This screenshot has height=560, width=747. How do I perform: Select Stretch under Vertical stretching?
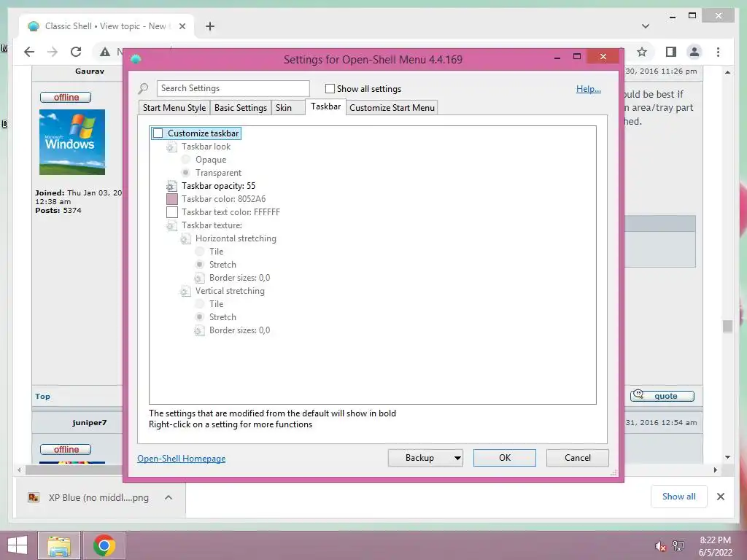(x=200, y=317)
